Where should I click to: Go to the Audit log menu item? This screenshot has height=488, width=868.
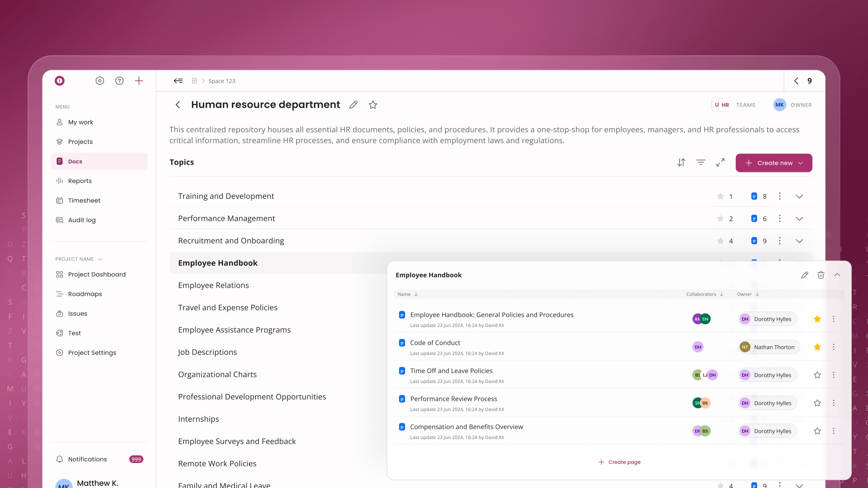(82, 220)
